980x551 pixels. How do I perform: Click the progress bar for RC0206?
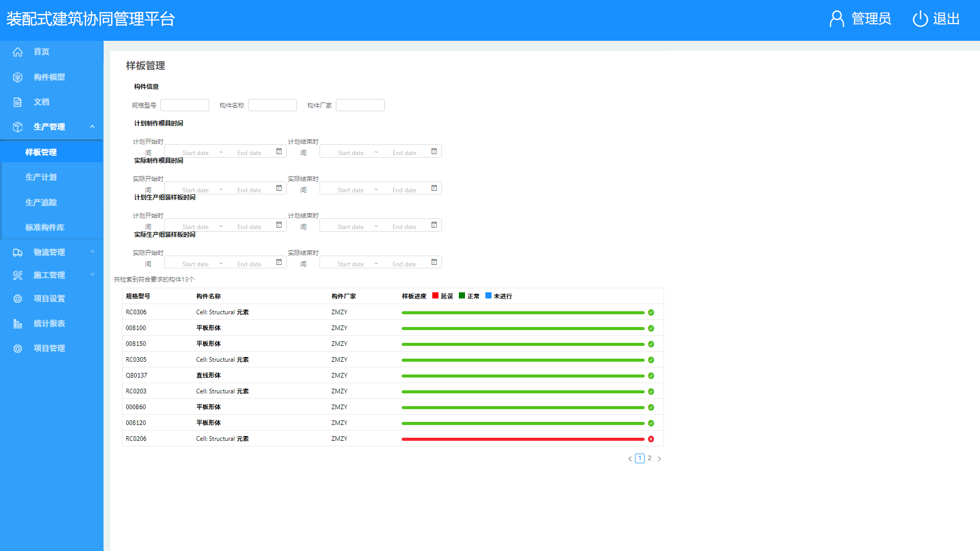pyautogui.click(x=523, y=439)
